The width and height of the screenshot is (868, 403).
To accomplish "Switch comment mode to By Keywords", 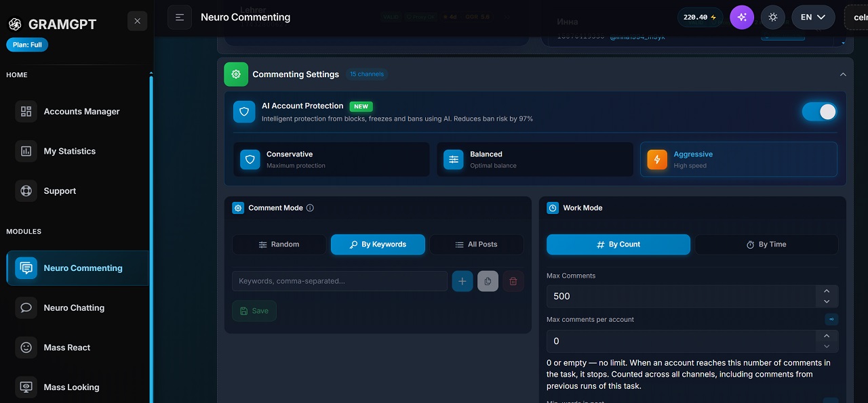I will click(378, 245).
